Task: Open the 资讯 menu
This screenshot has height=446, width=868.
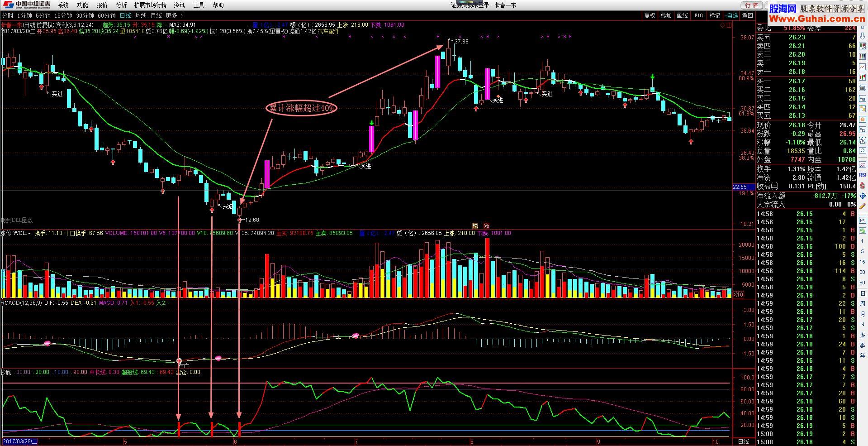Action: coord(180,5)
